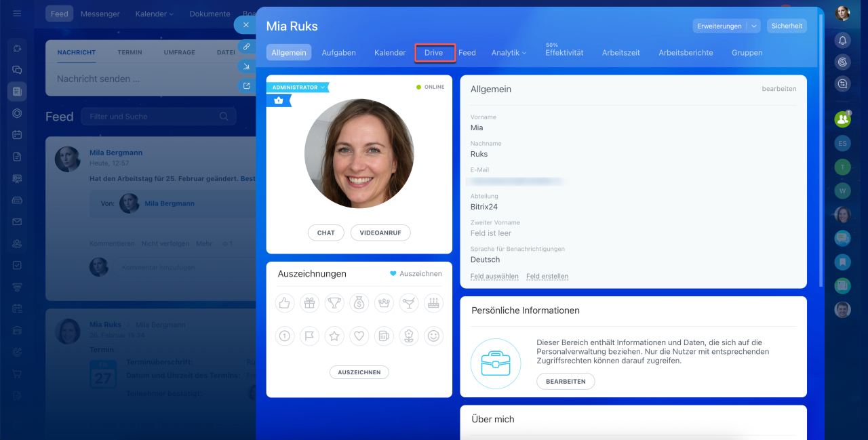Expand the Erweiterungen dropdown arrow

tap(754, 26)
